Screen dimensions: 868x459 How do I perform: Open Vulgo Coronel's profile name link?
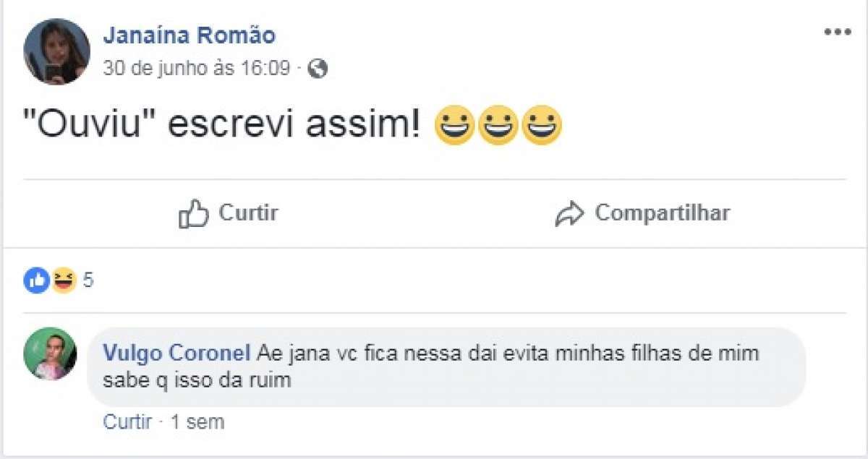coord(176,353)
